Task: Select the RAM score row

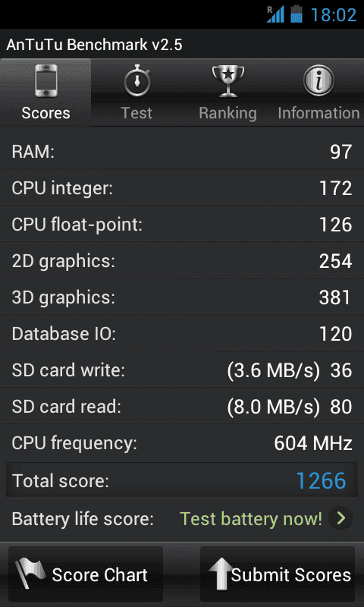Action: coord(182,151)
